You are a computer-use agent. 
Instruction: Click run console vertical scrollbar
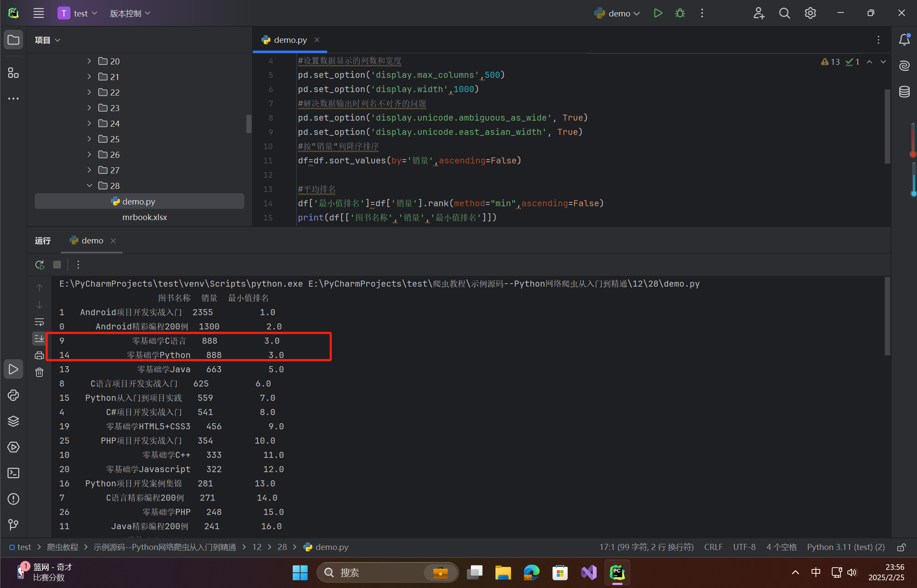click(887, 316)
